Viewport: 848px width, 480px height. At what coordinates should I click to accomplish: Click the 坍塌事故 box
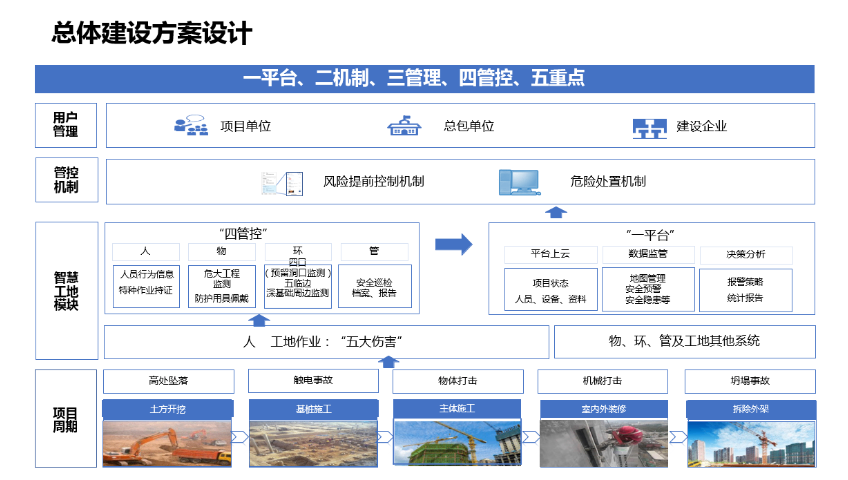pyautogui.click(x=749, y=381)
